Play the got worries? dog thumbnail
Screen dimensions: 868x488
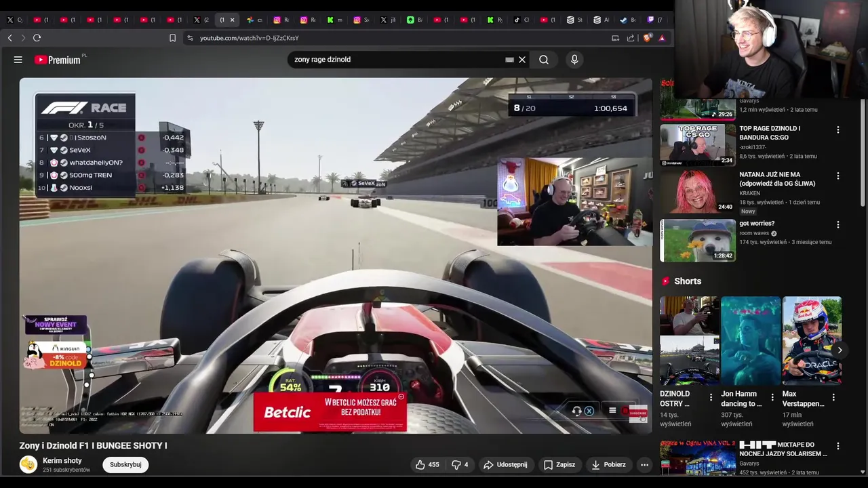coord(698,240)
